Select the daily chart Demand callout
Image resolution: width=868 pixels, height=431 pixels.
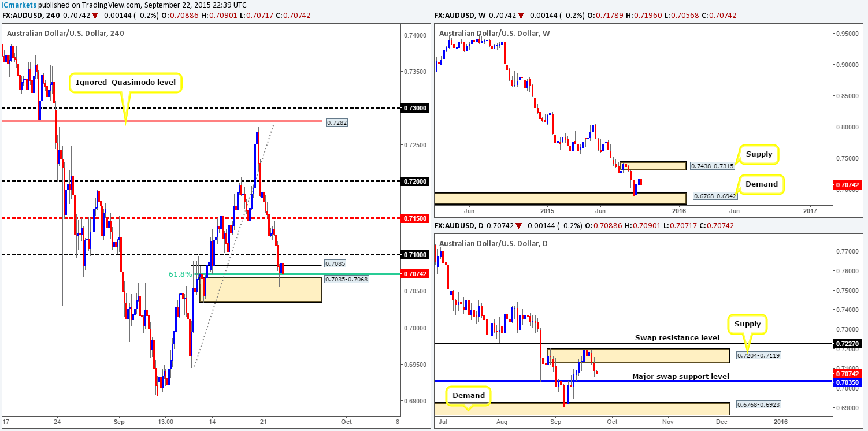469,396
